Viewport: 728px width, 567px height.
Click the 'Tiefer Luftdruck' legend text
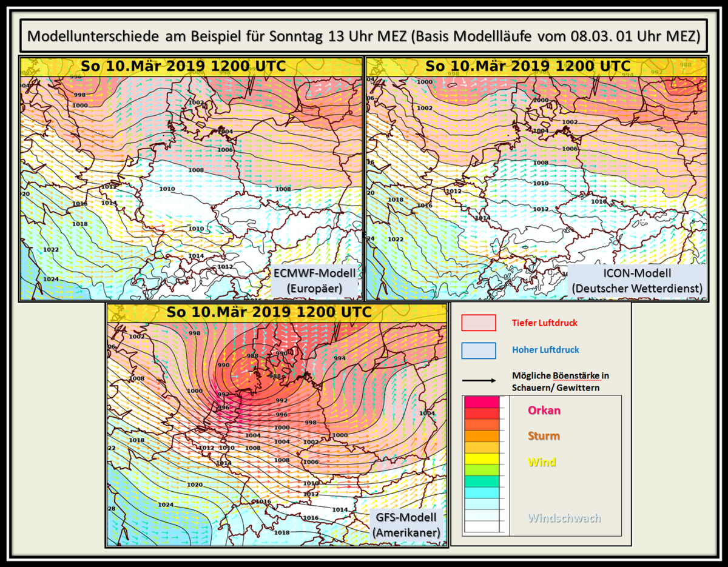click(x=544, y=323)
